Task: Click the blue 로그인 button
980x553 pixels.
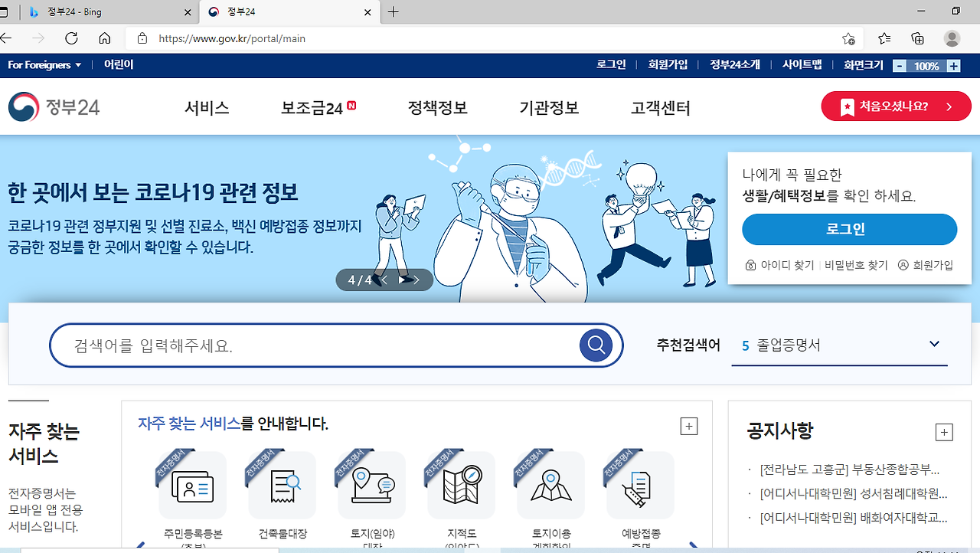Action: coord(849,229)
